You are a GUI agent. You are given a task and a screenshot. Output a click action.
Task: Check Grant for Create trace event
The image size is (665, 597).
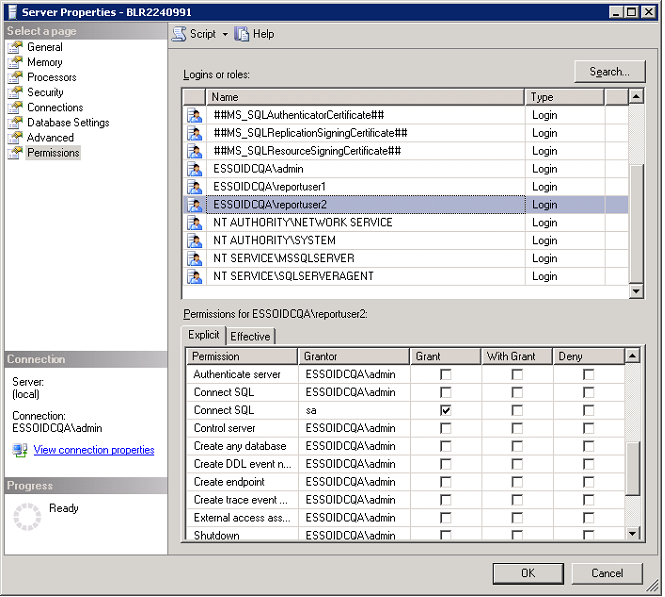click(446, 500)
